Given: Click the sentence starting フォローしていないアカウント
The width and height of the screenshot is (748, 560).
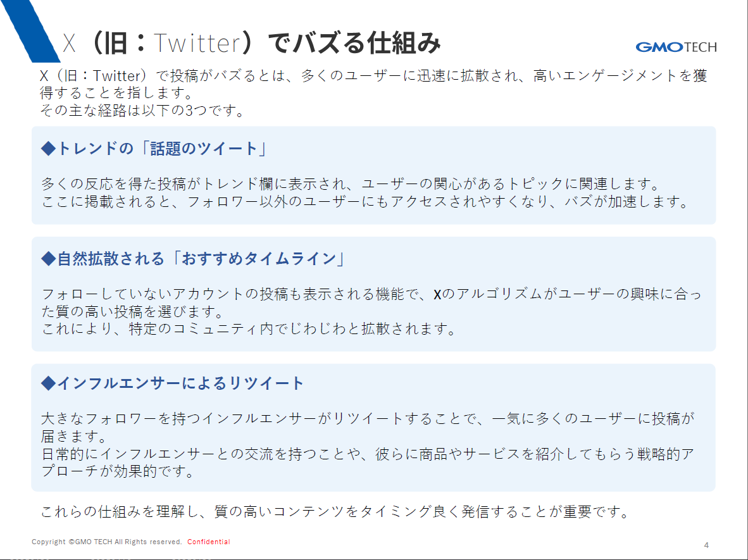Looking at the screenshot, I should [x=371, y=302].
